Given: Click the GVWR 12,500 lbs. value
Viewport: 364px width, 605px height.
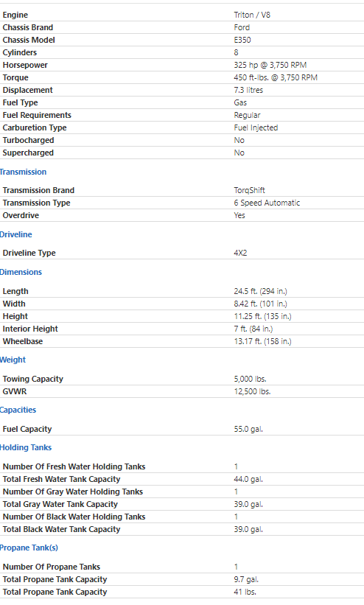Looking at the screenshot, I should coord(252,391).
